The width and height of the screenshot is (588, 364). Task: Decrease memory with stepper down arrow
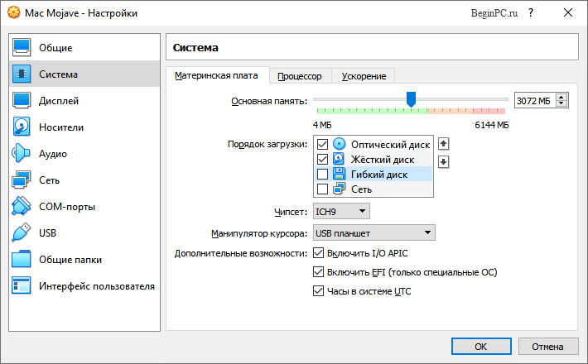point(561,103)
